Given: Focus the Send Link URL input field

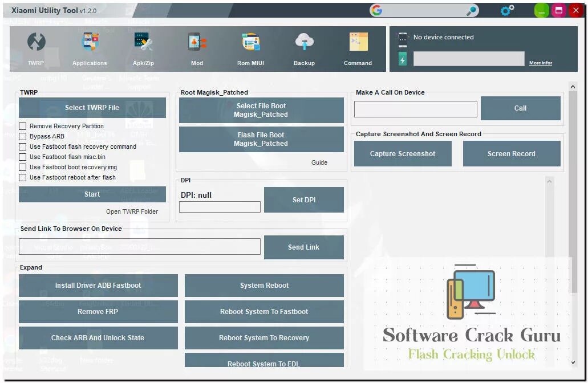Looking at the screenshot, I should click(x=140, y=247).
